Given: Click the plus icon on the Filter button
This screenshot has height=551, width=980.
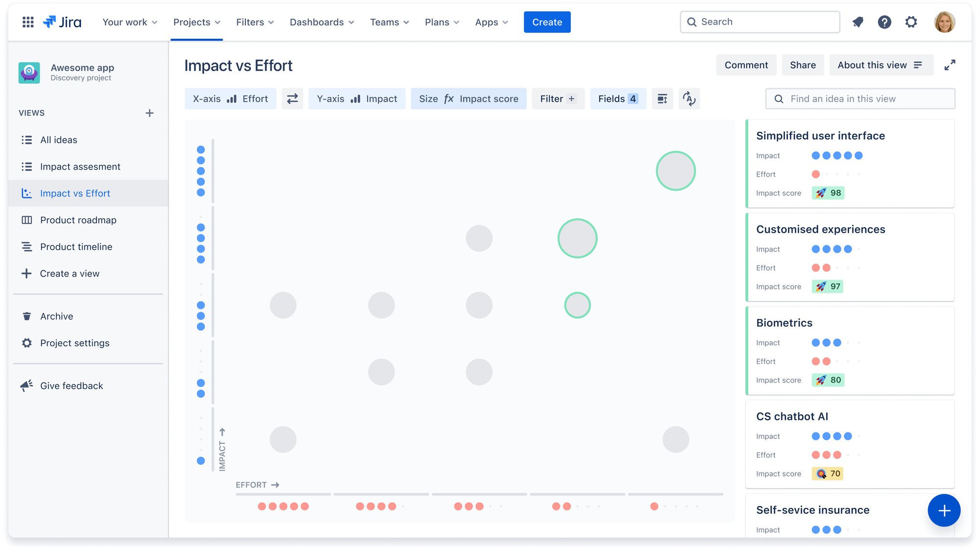Looking at the screenshot, I should [571, 99].
